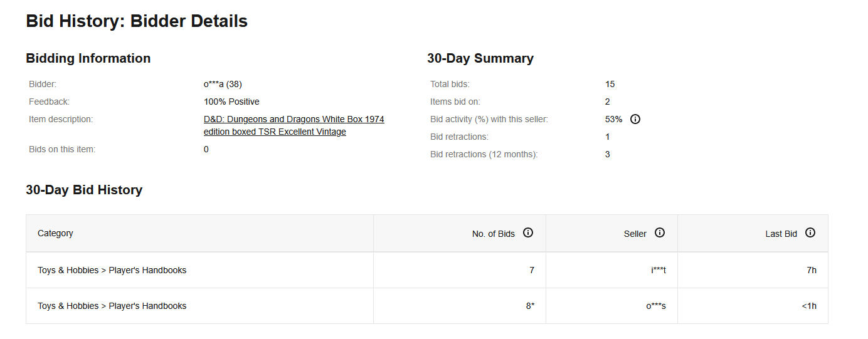Viewport: 868px width, 339px height.
Task: Select first Toys & Hobbies Player's Handbooks row
Action: 427,270
